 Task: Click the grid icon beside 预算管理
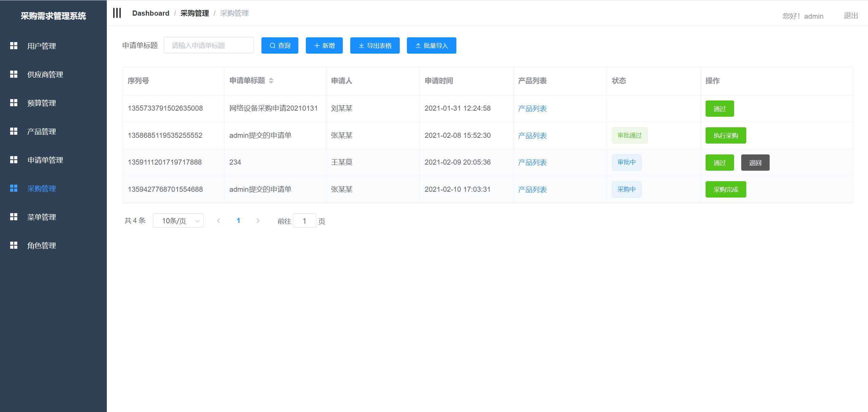(x=14, y=102)
